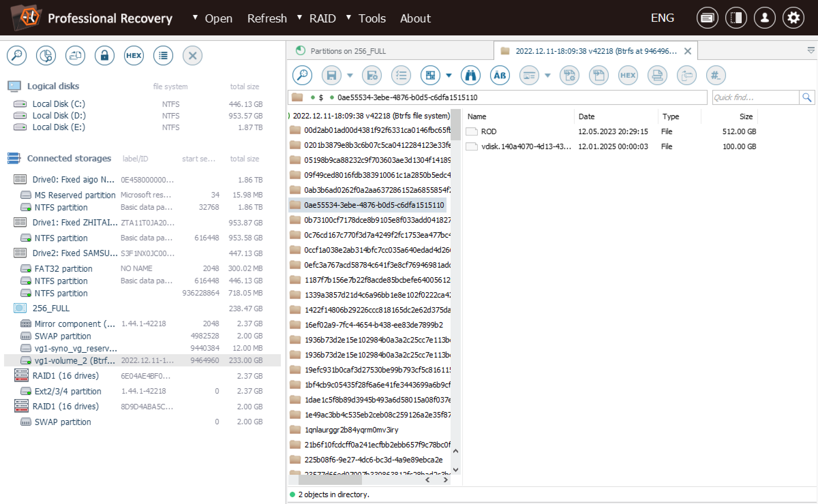This screenshot has height=504, width=818.
Task: Select vg1-volume_2 Btrfs partition
Action: click(x=142, y=360)
